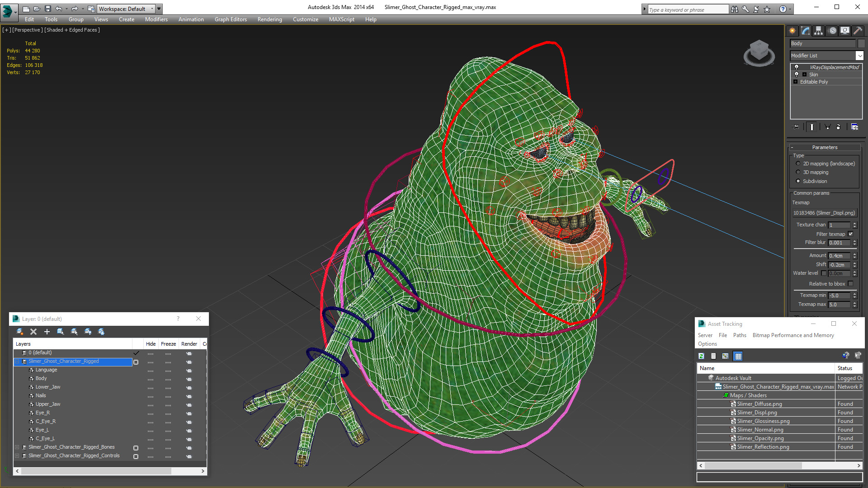Click Highlight Selected Objects' Layers icon
The height and width of the screenshot is (488, 868).
(74, 332)
